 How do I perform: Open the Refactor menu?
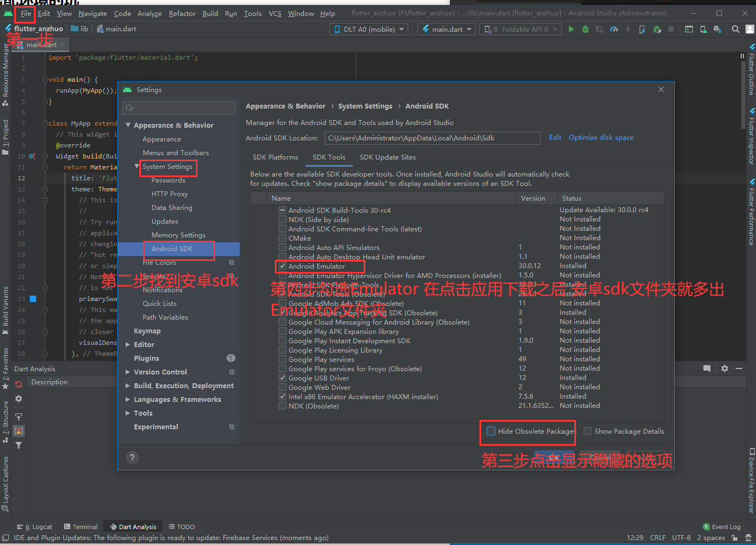tap(182, 13)
